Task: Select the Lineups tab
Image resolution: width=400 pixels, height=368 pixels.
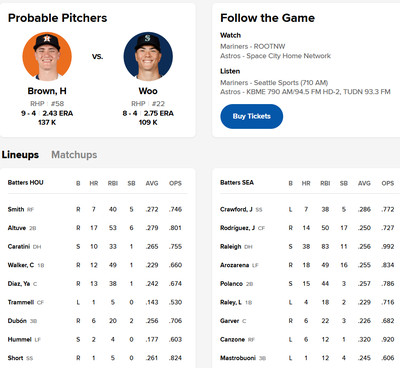Action: [x=20, y=155]
